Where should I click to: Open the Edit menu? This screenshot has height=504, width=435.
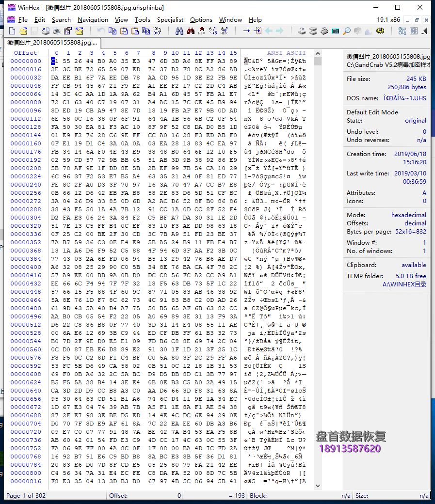click(40, 19)
